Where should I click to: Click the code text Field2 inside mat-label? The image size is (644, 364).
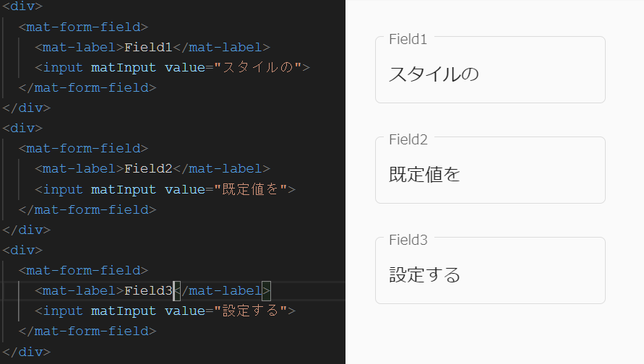point(148,169)
